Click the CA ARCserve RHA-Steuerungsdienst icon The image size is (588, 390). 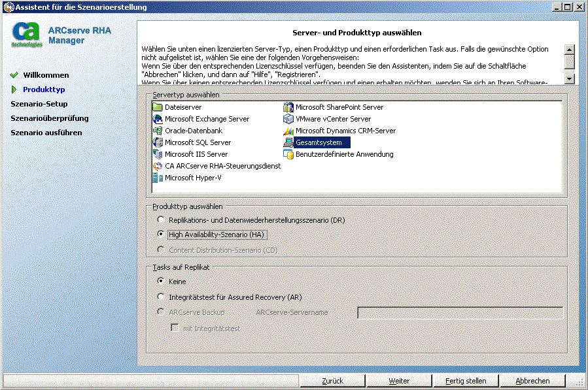[158, 166]
